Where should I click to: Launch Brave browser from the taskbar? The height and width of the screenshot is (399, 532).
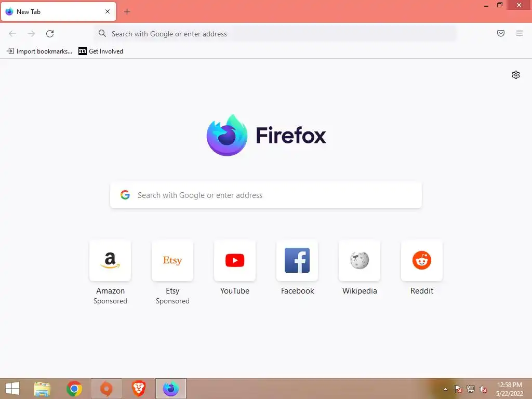point(138,389)
